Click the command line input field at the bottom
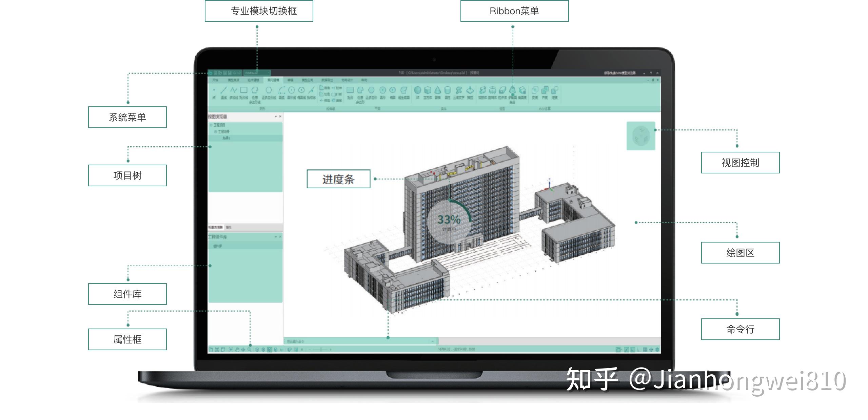This screenshot has width=868, height=420. pyautogui.click(x=356, y=341)
